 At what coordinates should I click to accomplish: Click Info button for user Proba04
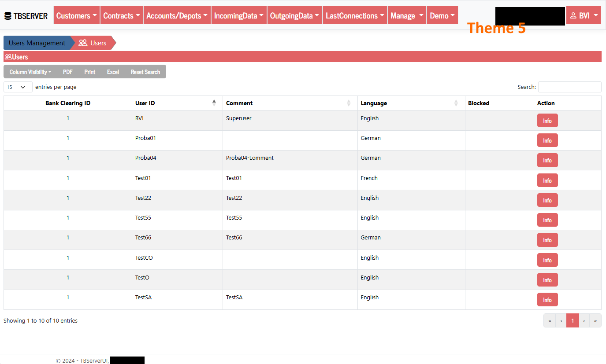coord(547,161)
